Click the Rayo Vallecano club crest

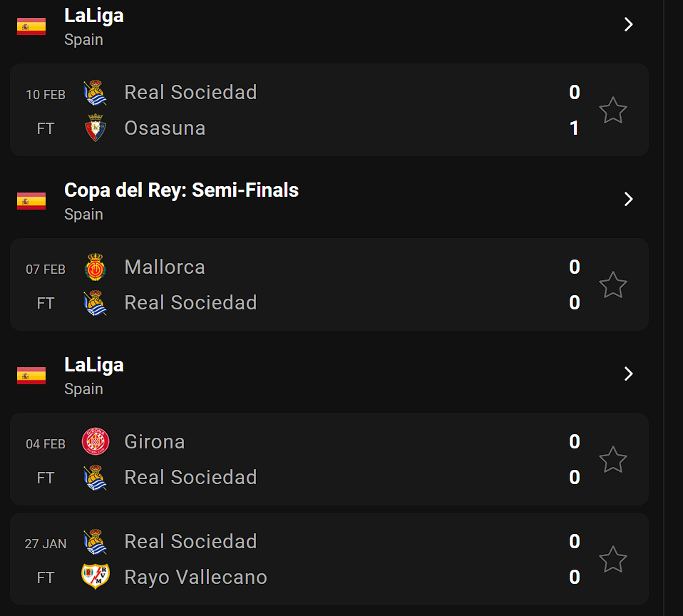pos(95,577)
